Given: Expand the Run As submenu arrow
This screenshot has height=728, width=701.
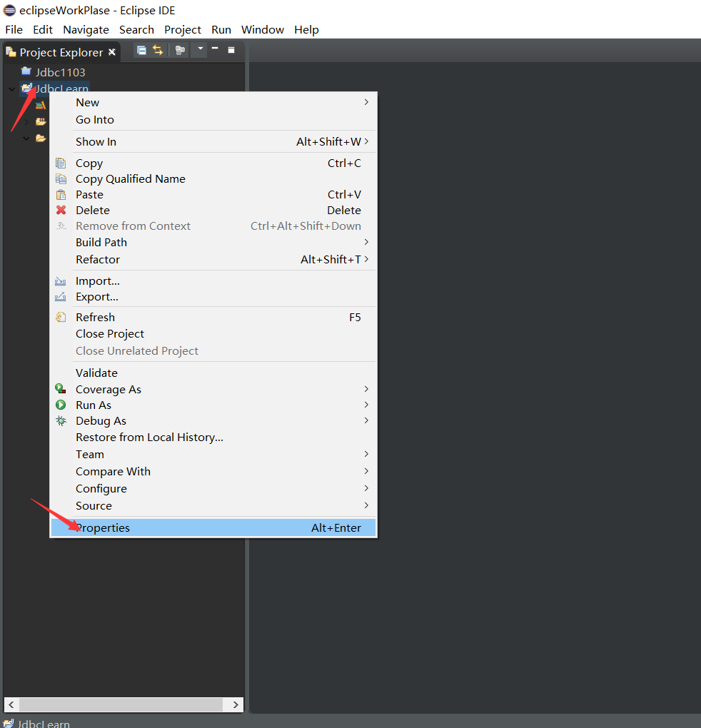Looking at the screenshot, I should point(366,405).
